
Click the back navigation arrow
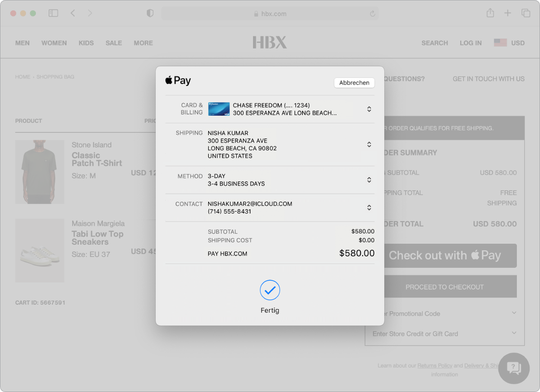click(73, 13)
